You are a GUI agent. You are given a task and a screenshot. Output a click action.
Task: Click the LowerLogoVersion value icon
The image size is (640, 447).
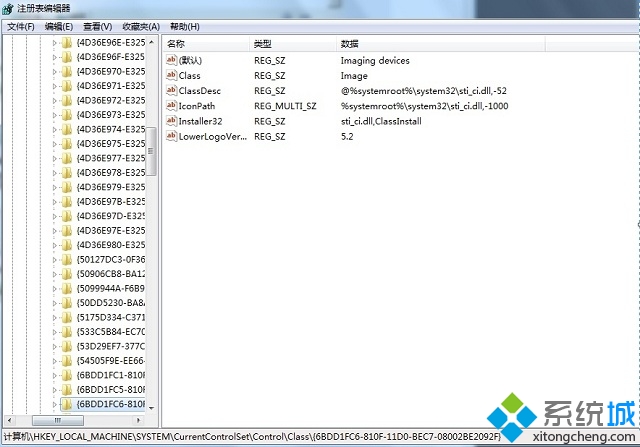pos(171,136)
